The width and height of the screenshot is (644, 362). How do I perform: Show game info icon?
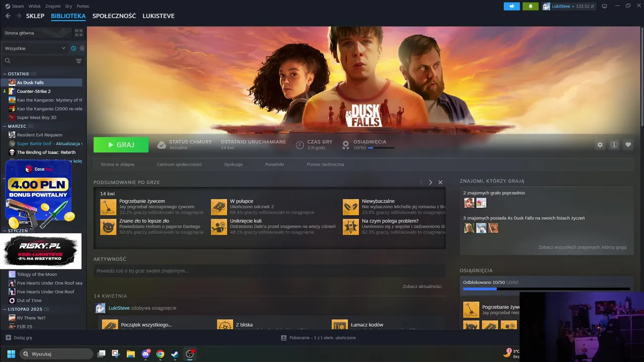click(614, 145)
